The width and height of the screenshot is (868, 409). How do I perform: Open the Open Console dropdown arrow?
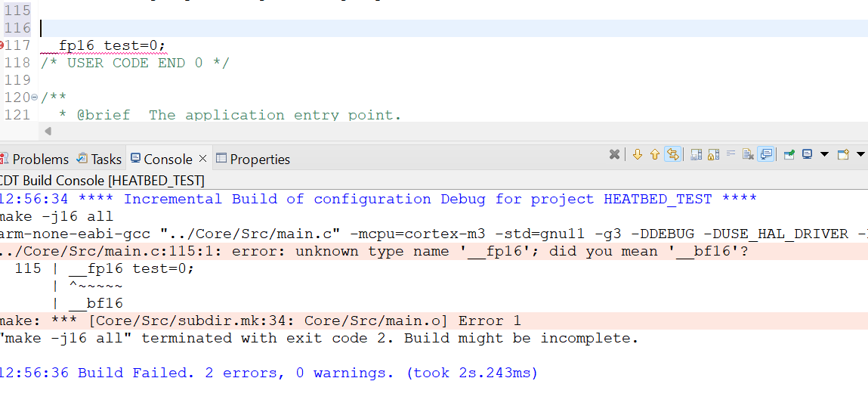[x=860, y=154]
